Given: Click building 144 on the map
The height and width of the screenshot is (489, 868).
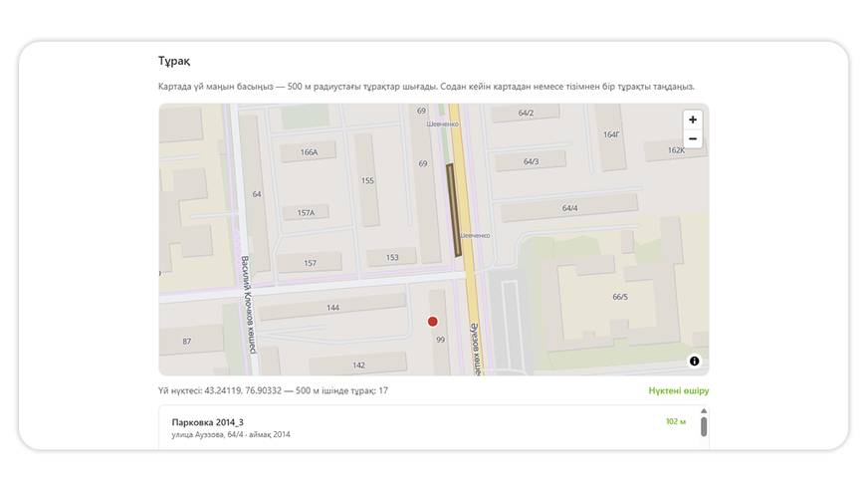Looking at the screenshot, I should [332, 308].
